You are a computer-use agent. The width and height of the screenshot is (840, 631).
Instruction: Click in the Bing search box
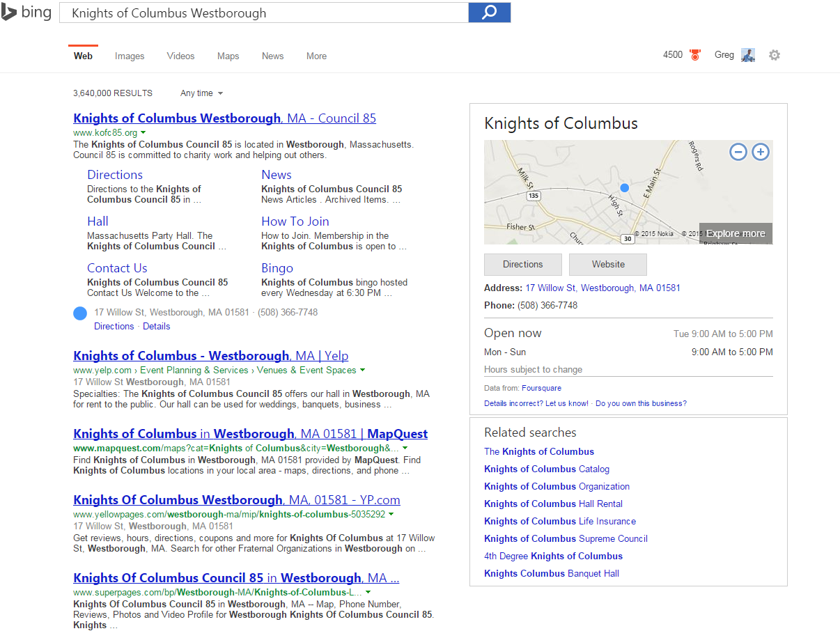263,13
